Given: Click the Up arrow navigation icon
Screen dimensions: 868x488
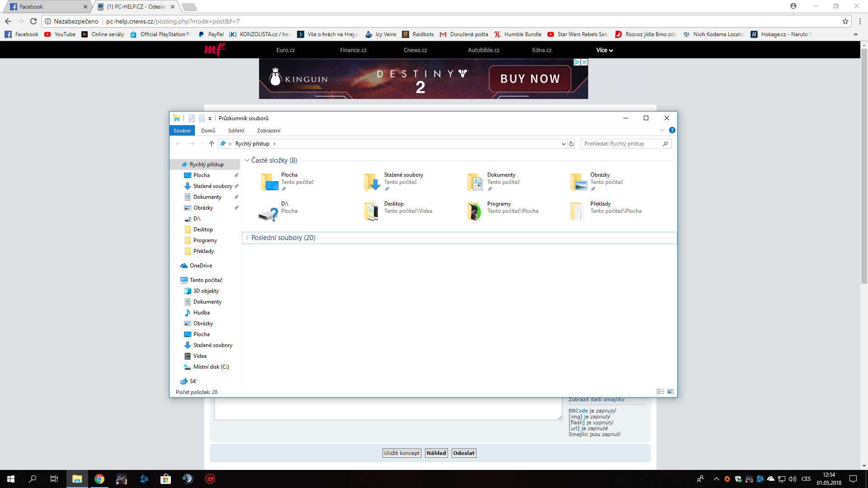Looking at the screenshot, I should (212, 144).
